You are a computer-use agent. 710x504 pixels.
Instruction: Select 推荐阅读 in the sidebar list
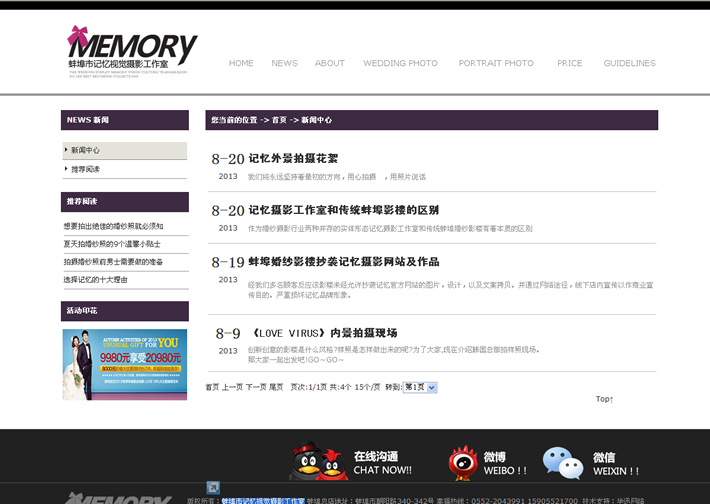85,169
